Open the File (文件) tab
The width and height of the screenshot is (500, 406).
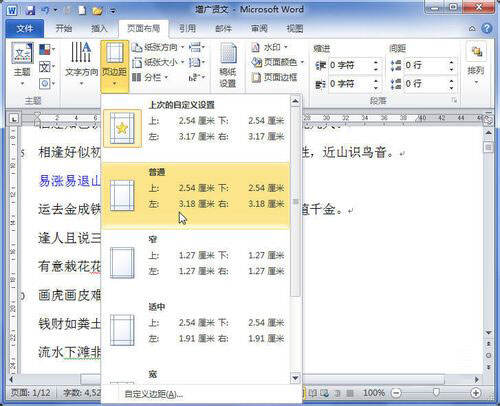tap(25, 29)
